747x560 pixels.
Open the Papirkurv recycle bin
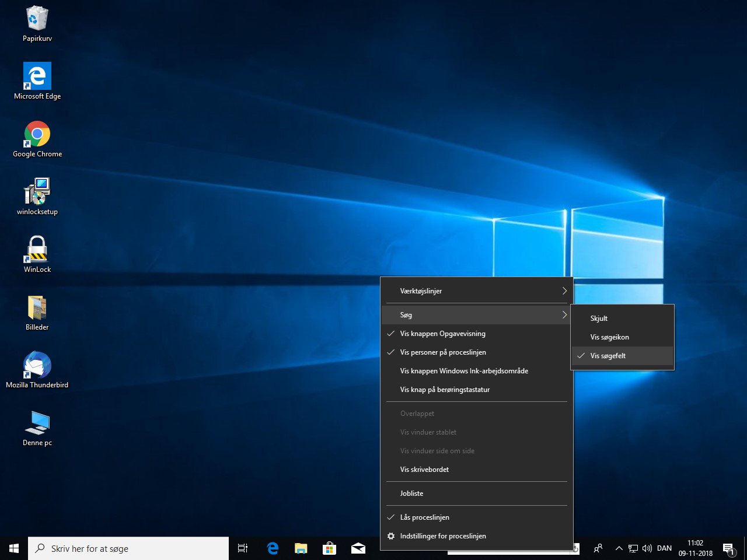click(37, 19)
